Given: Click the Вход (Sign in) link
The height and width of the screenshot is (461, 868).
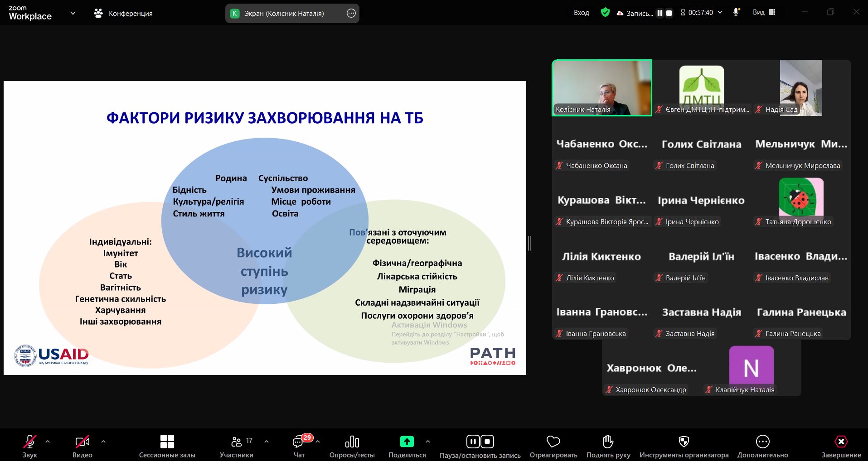Looking at the screenshot, I should coord(581,13).
